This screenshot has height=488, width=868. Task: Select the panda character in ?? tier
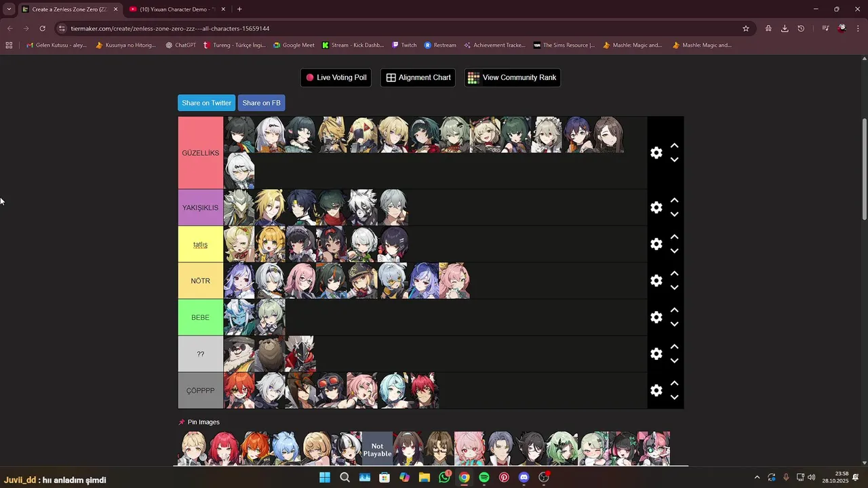(239, 354)
